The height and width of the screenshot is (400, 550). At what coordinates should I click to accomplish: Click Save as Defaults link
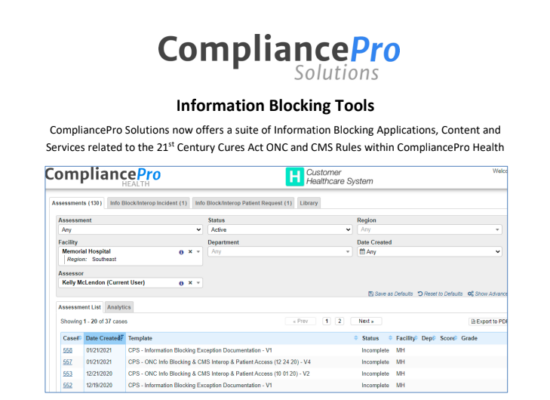click(390, 294)
